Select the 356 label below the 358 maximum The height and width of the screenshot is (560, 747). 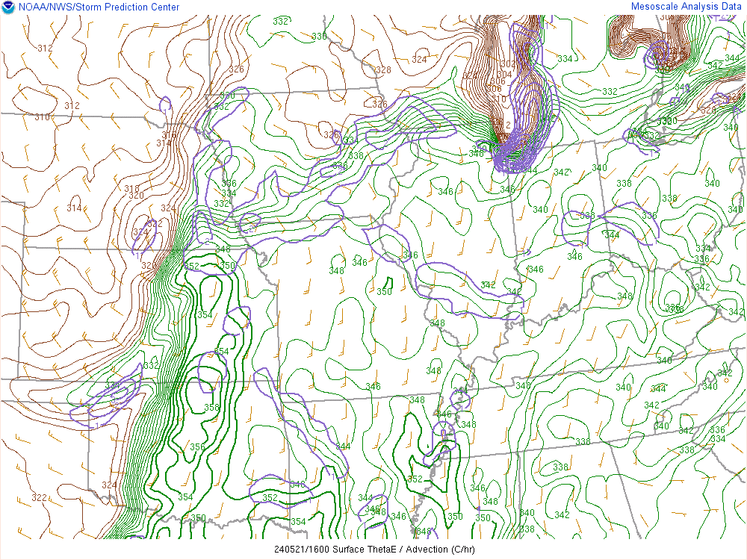pos(197,447)
